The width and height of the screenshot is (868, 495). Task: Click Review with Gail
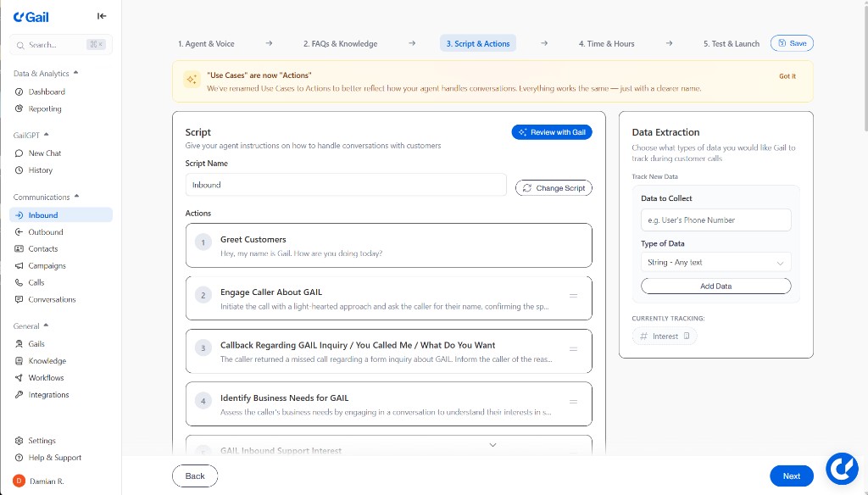(x=552, y=131)
